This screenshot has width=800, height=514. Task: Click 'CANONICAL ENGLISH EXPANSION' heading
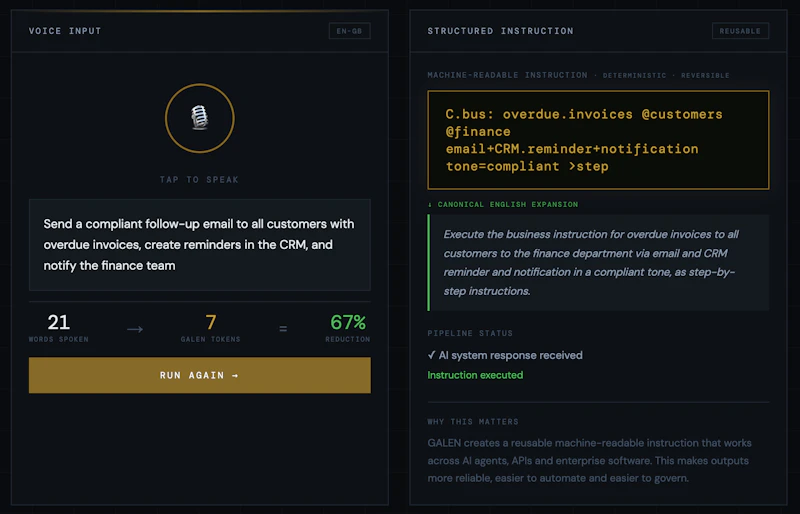[x=508, y=204]
